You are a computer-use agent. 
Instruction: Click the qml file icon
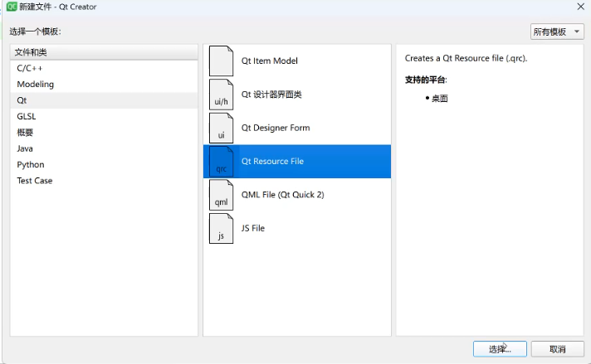click(x=222, y=195)
